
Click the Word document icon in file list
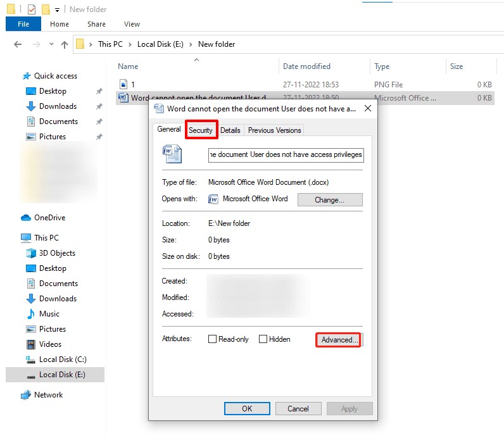coord(123,97)
